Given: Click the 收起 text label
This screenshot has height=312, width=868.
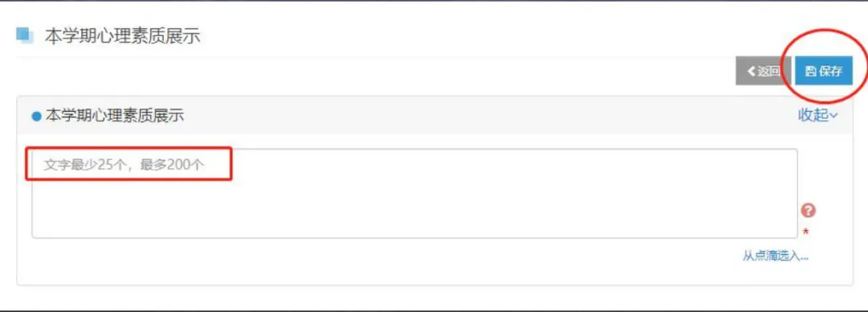Looking at the screenshot, I should pos(813,115).
